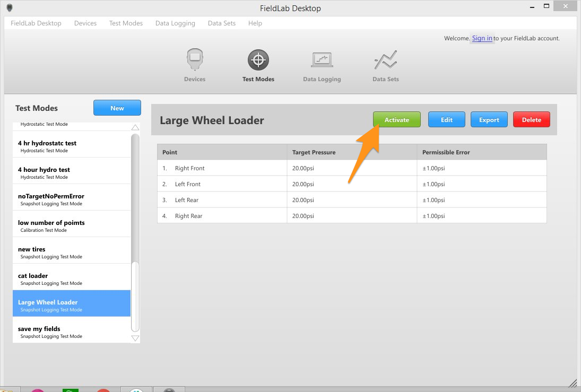This screenshot has width=581, height=392.
Task: Click Right Front's ±1.00psi permissible error
Action: 433,168
